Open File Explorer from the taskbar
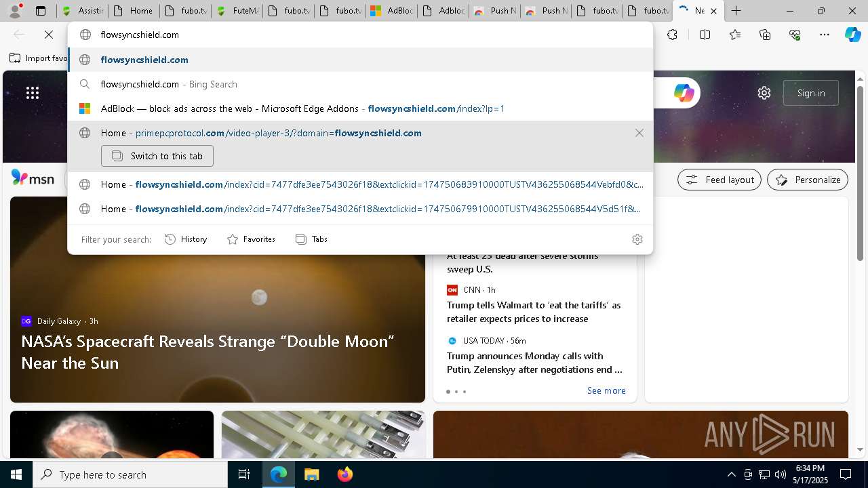This screenshot has height=488, width=868. (311, 474)
